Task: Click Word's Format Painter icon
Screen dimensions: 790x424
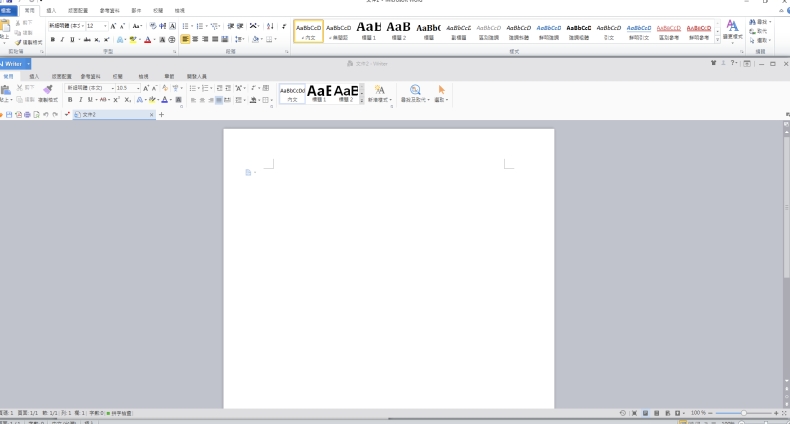Action: click(x=29, y=42)
